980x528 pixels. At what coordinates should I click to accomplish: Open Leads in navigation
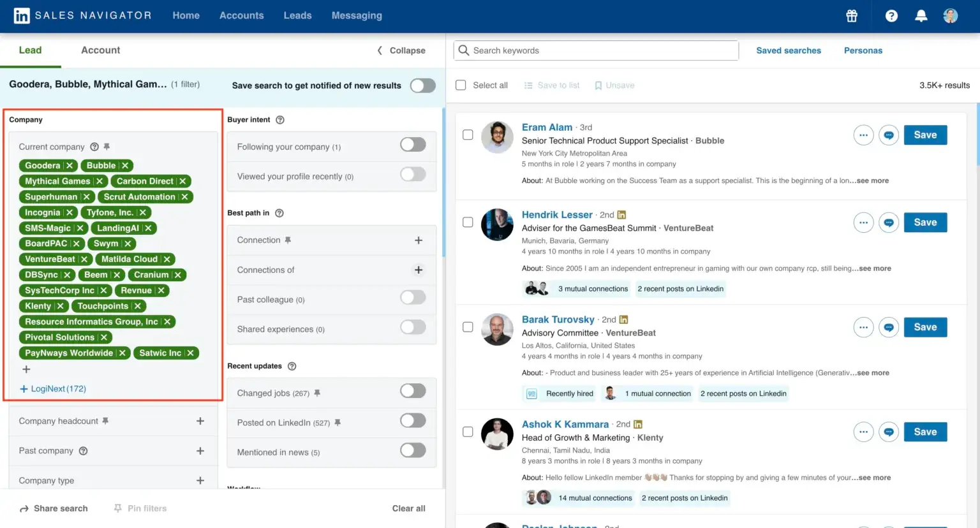click(298, 15)
